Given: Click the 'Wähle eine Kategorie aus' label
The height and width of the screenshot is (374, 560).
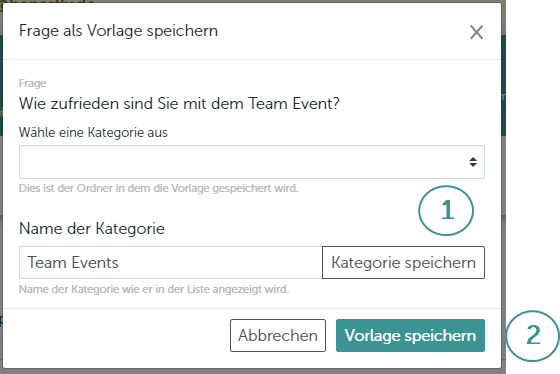Looking at the screenshot, I should 93,133.
